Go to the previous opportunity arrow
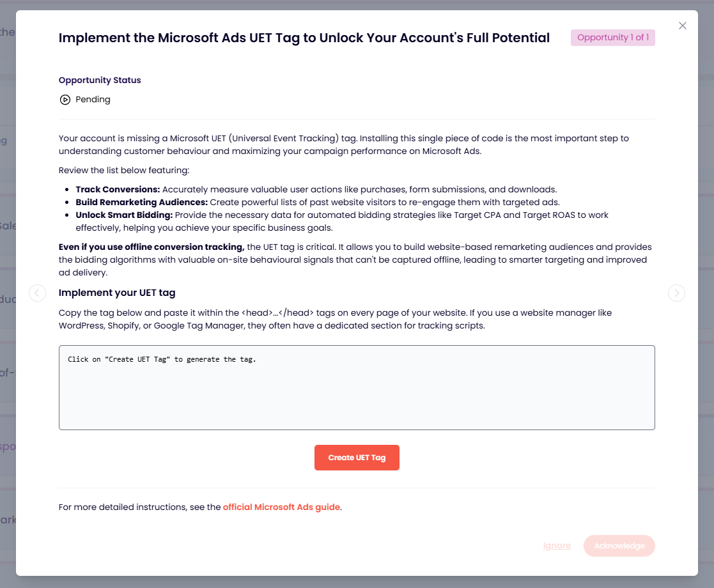Viewport: 714px width, 588px height. pyautogui.click(x=37, y=293)
